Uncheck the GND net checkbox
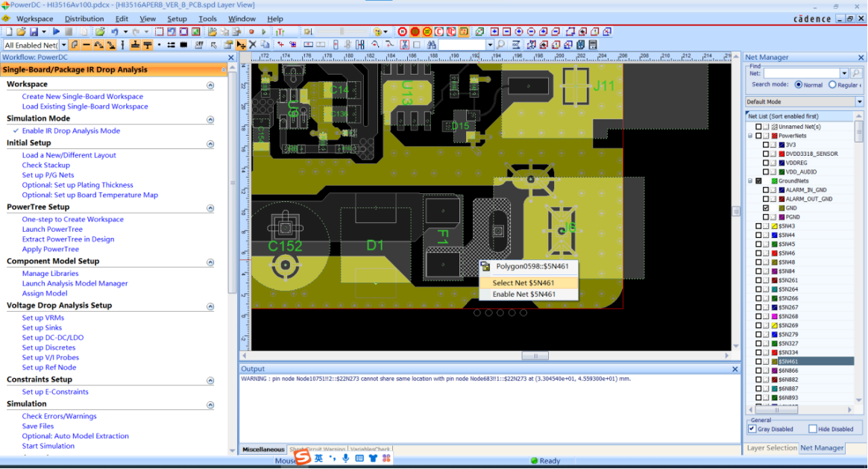 (766, 208)
